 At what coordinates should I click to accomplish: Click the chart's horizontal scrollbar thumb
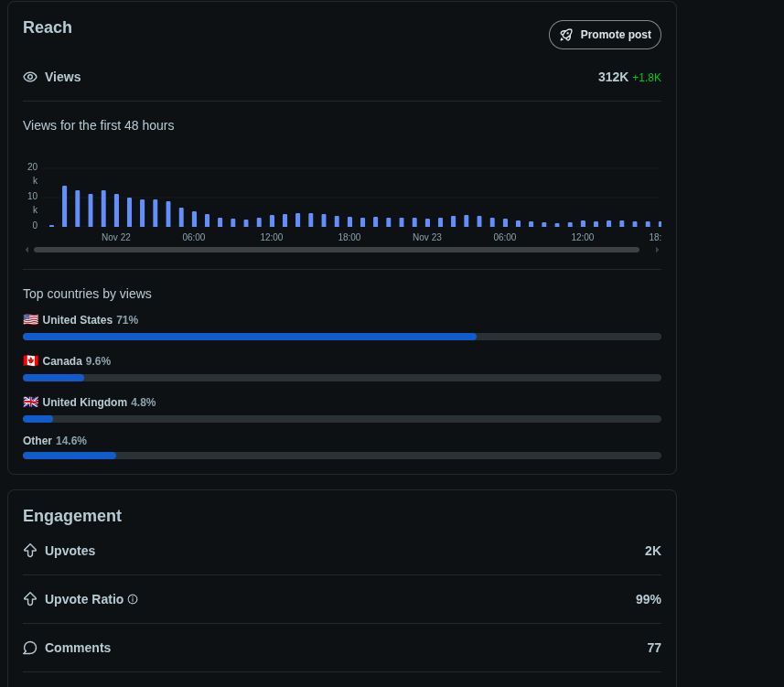337,250
